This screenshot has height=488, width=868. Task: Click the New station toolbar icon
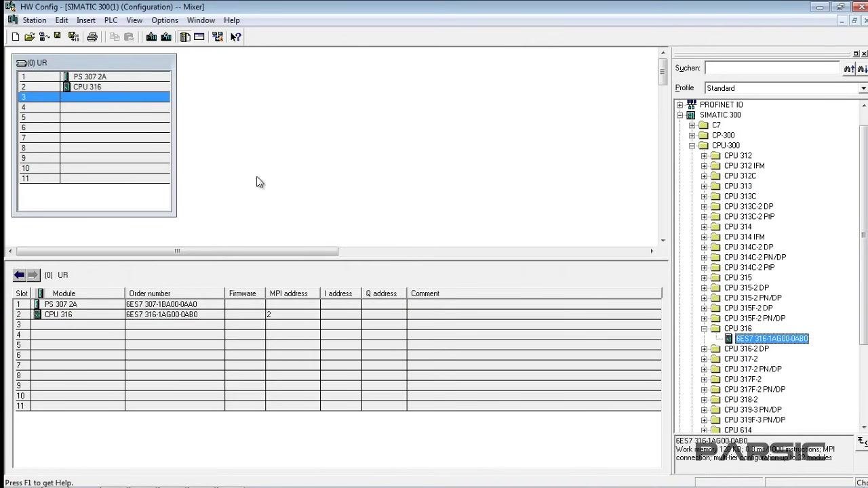(16, 37)
